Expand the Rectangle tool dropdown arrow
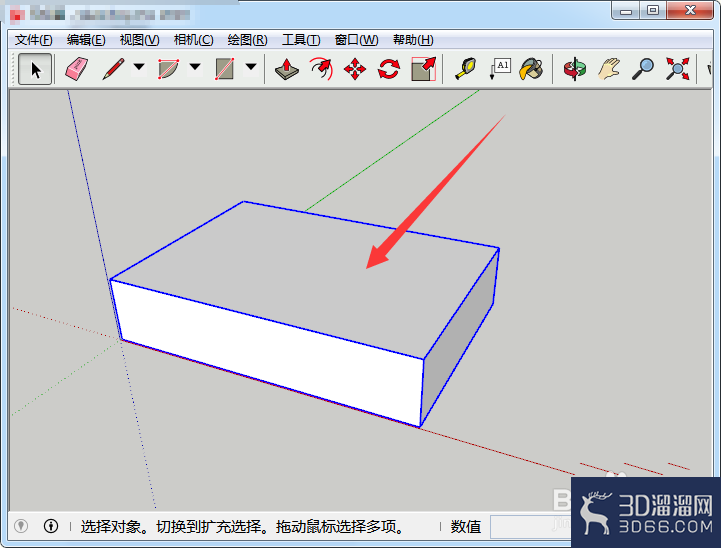 coord(251,67)
